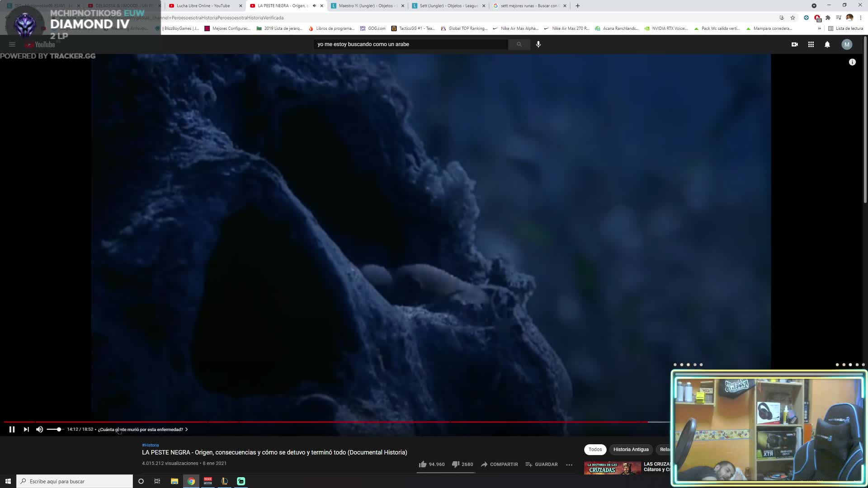Open a new browser tab
Image resolution: width=868 pixels, height=488 pixels.
(x=577, y=6)
